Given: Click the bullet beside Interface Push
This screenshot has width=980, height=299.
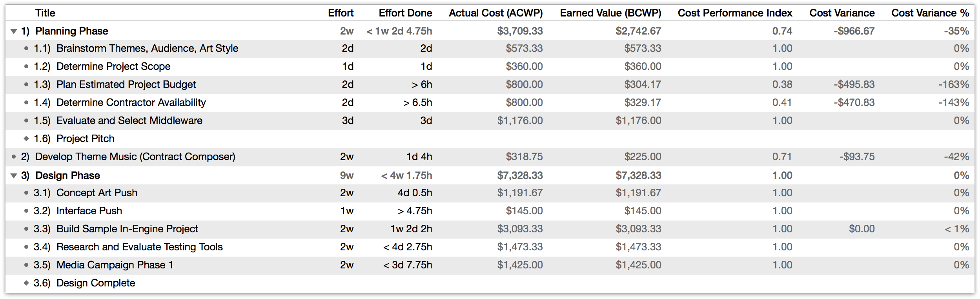Looking at the screenshot, I should (26, 211).
